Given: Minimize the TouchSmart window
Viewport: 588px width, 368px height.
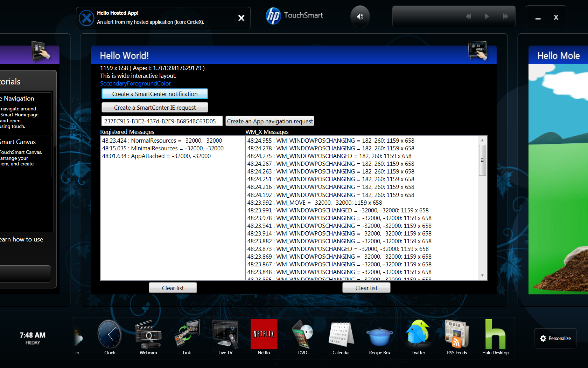Looking at the screenshot, I should pyautogui.click(x=538, y=18).
